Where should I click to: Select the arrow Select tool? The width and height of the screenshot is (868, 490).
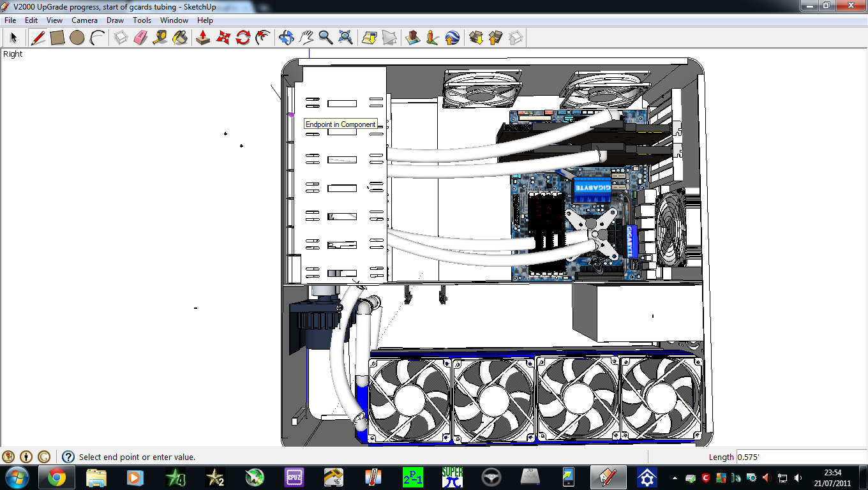coord(13,38)
